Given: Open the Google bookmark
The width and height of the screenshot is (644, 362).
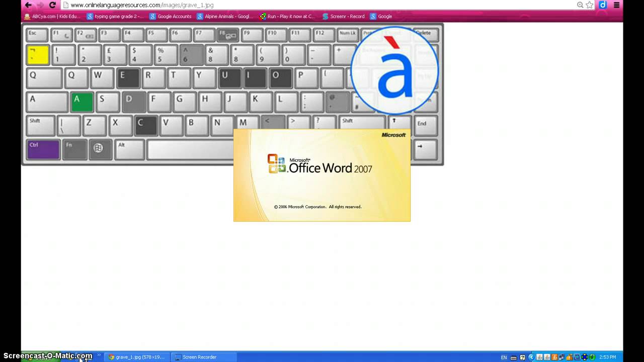Looking at the screenshot, I should coord(381,16).
